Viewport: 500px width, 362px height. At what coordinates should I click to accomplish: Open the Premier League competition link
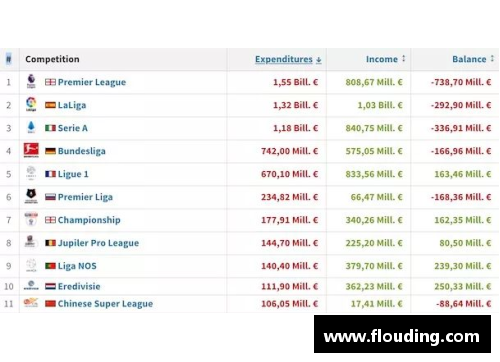coord(92,82)
